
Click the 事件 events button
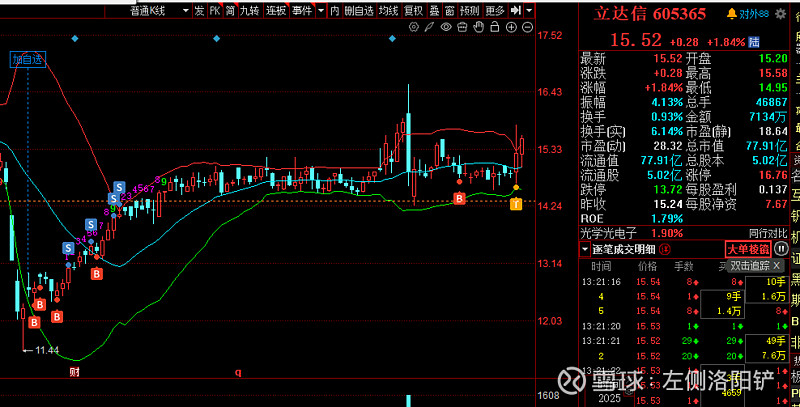pos(302,10)
